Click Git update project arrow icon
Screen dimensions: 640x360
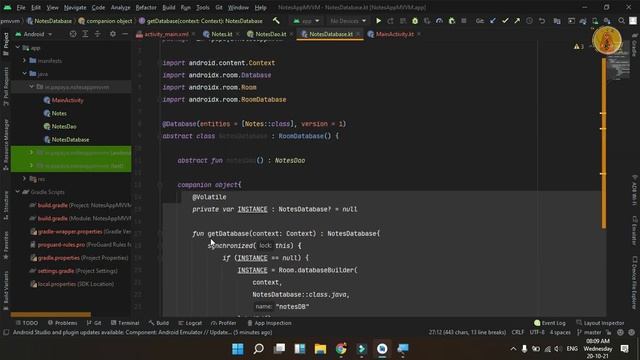click(x=493, y=21)
